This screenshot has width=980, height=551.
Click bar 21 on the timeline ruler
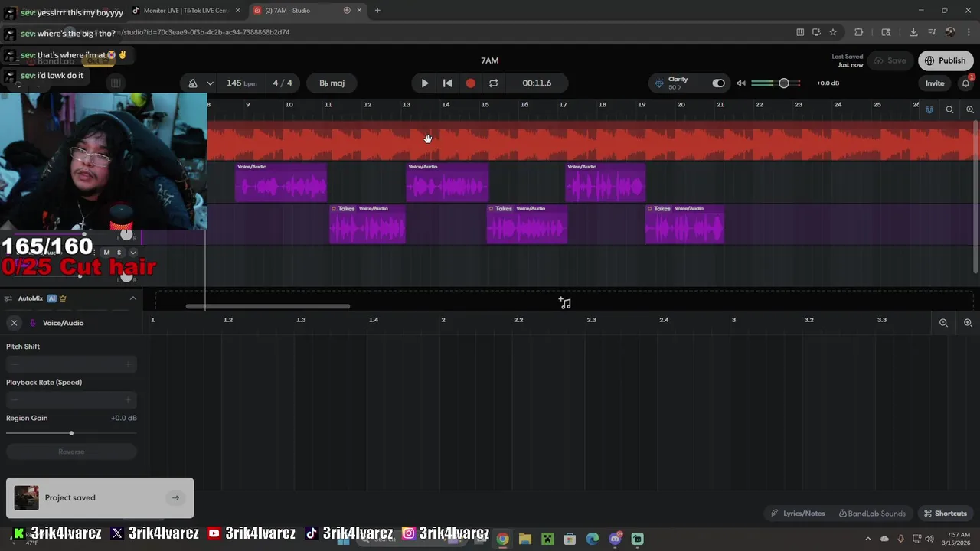(720, 105)
